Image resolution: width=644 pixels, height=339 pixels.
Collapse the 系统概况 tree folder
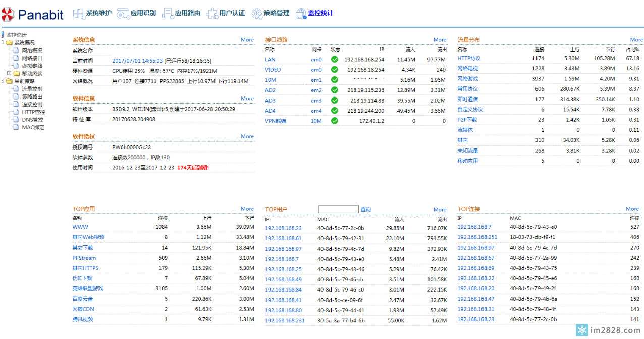click(x=3, y=43)
